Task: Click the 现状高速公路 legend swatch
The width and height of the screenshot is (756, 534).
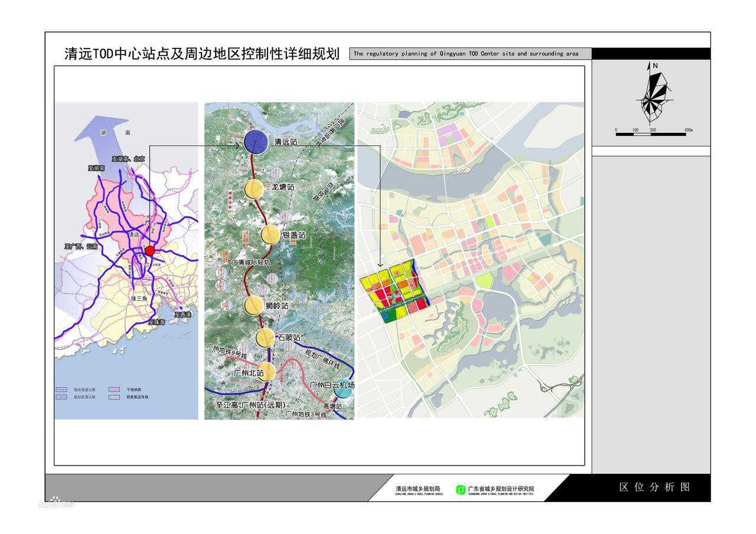Action: coord(63,390)
